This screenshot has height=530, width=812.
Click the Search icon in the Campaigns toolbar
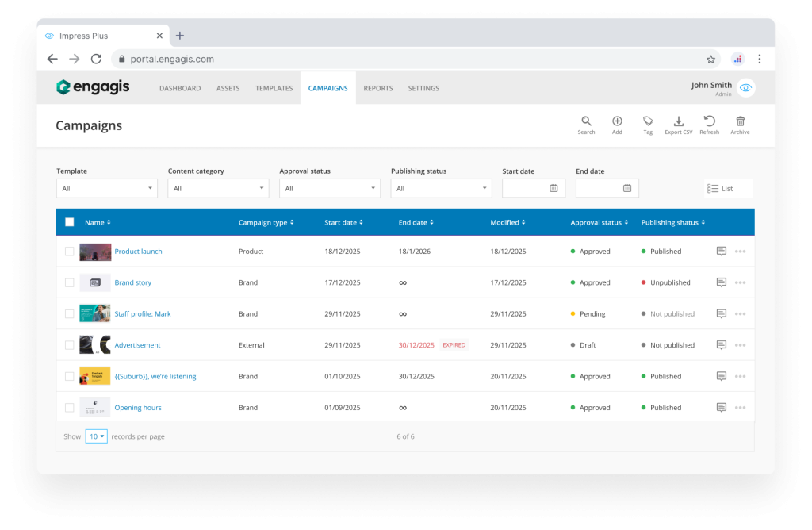pos(586,122)
